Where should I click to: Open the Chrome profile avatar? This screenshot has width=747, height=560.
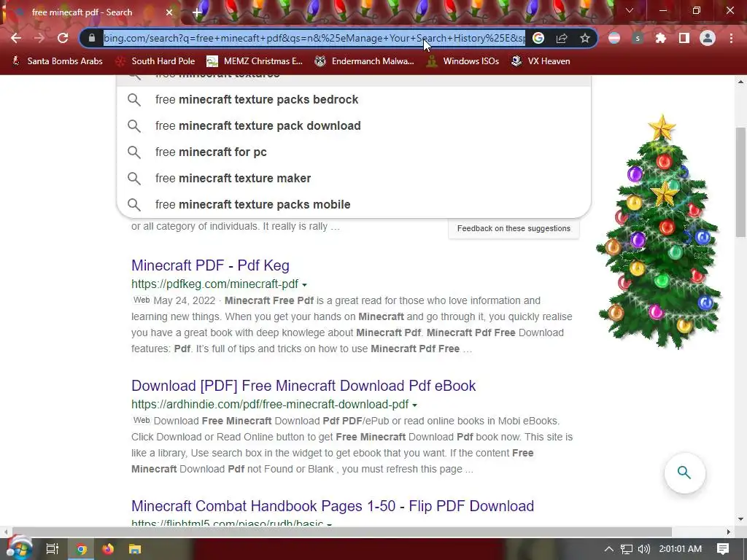[x=708, y=38]
